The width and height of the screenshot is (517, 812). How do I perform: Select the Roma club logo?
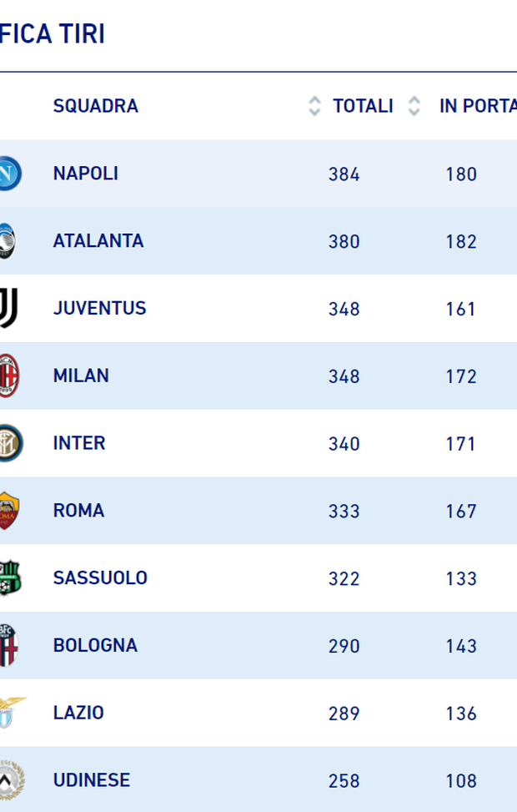pyautogui.click(x=8, y=511)
